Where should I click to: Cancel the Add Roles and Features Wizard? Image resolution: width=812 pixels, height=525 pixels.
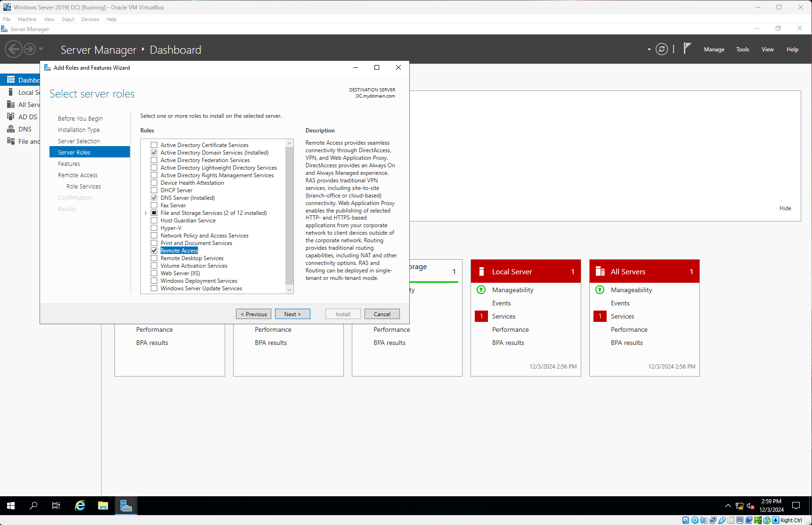click(382, 314)
